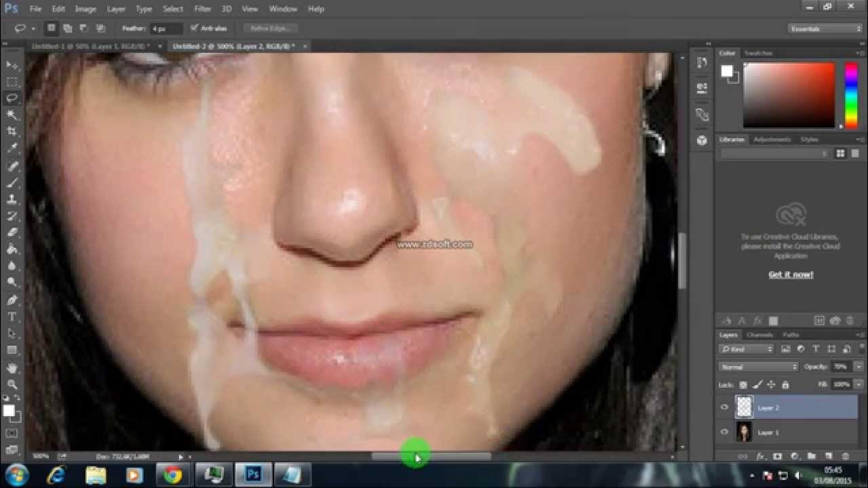The width and height of the screenshot is (868, 488).
Task: Toggle pixel layer filter icon
Action: (x=785, y=349)
